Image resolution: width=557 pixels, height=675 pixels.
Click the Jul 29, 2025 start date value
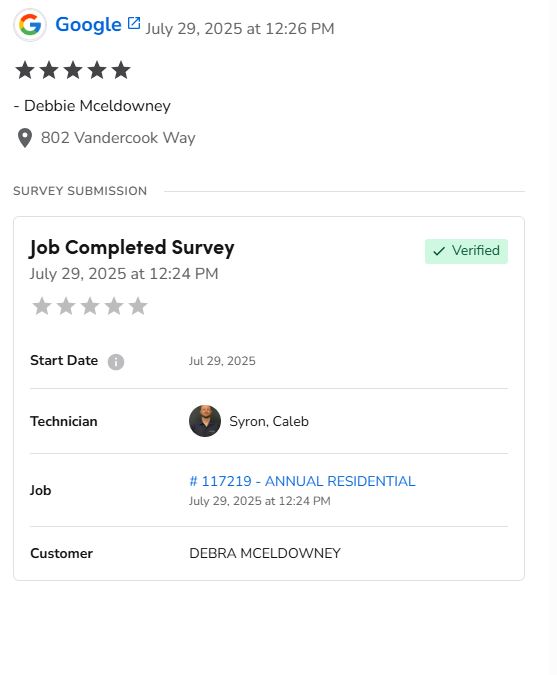(x=222, y=361)
